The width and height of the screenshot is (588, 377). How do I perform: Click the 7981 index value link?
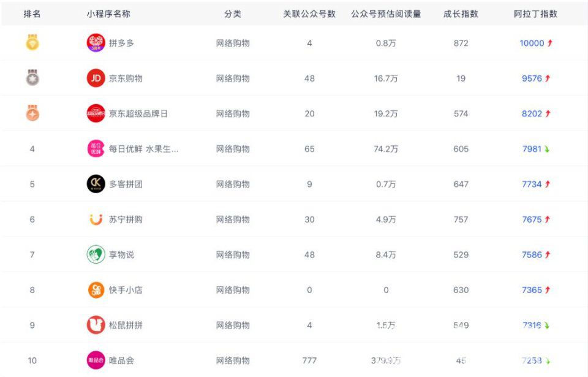coord(532,149)
